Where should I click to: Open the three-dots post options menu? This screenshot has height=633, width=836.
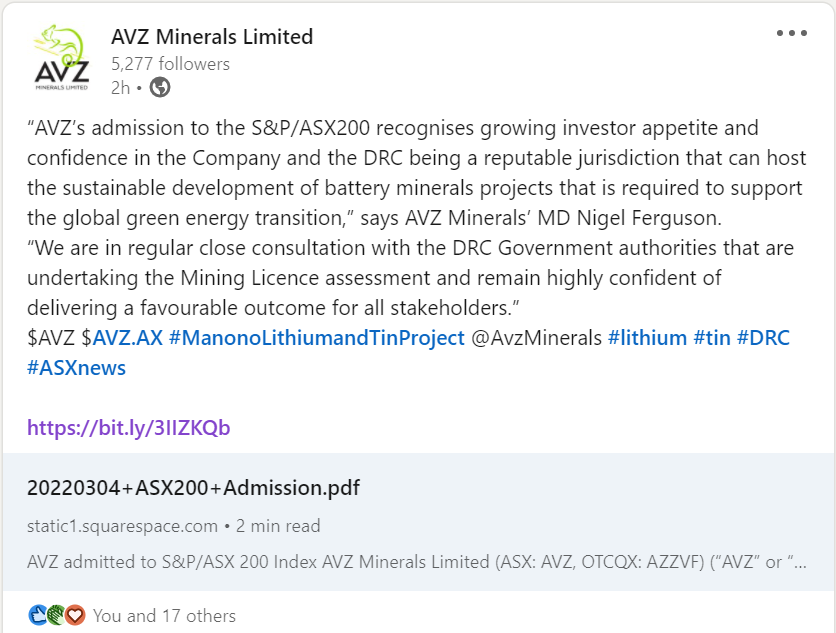[x=791, y=33]
